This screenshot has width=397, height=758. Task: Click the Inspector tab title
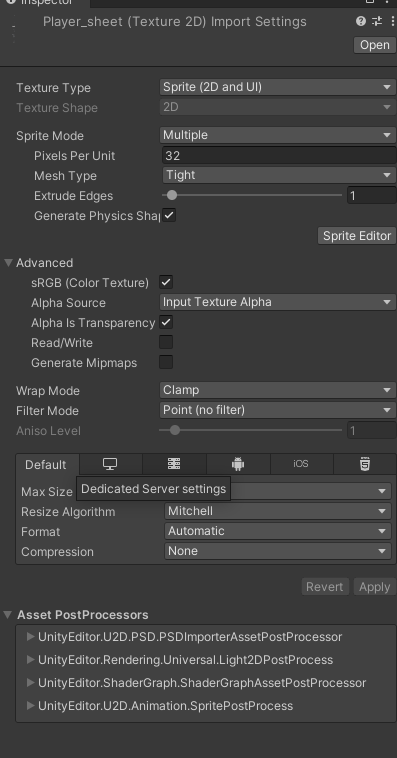coord(46,2)
